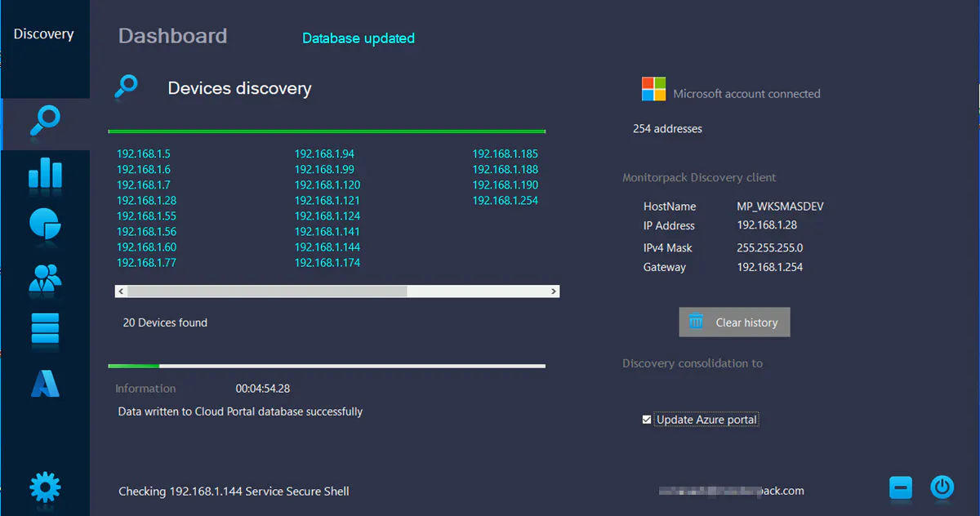The height and width of the screenshot is (516, 980).
Task: Click the power button icon
Action: pyautogui.click(x=942, y=488)
